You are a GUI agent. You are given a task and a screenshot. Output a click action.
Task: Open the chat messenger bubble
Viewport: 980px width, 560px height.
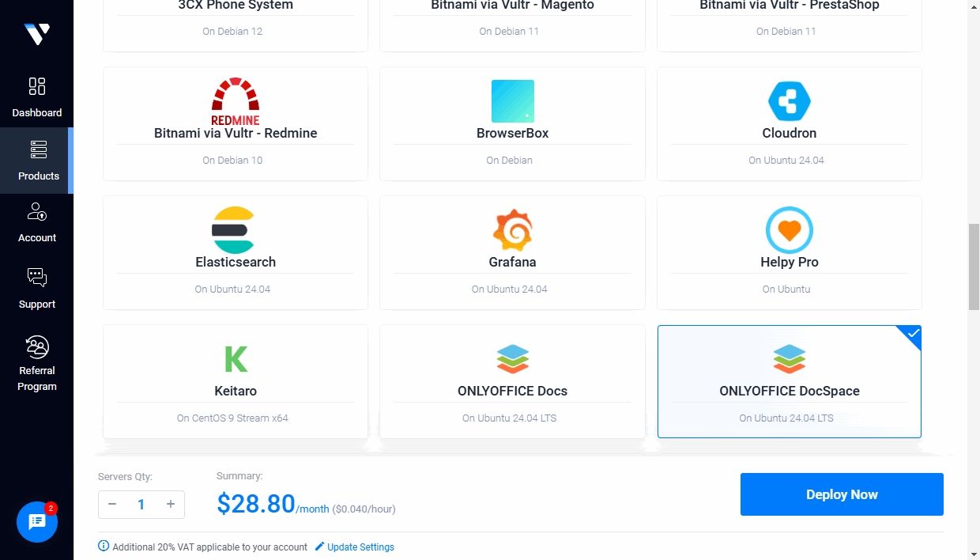(x=36, y=522)
